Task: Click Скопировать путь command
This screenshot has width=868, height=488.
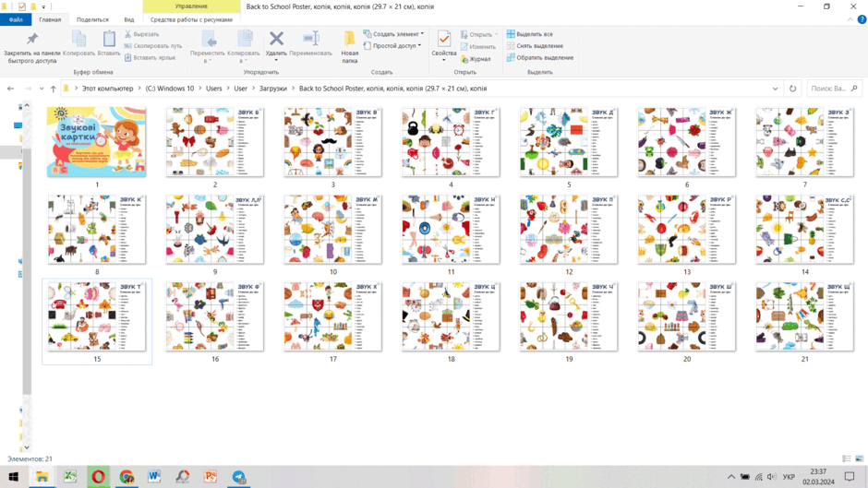Action: coord(152,46)
